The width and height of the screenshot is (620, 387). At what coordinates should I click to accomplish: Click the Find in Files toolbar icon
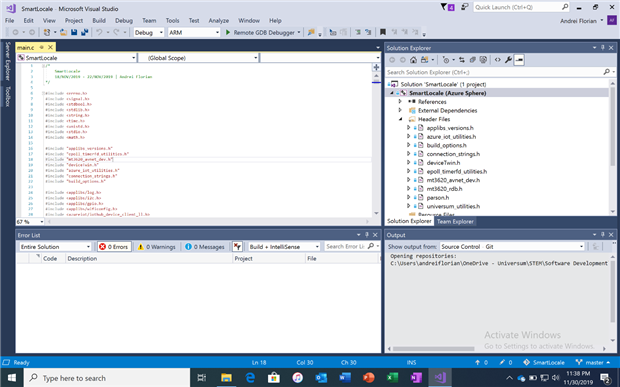click(311, 32)
